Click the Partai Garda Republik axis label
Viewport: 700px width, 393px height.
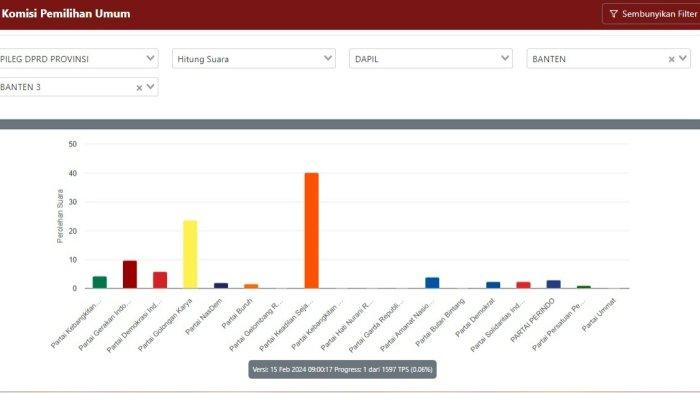point(376,325)
